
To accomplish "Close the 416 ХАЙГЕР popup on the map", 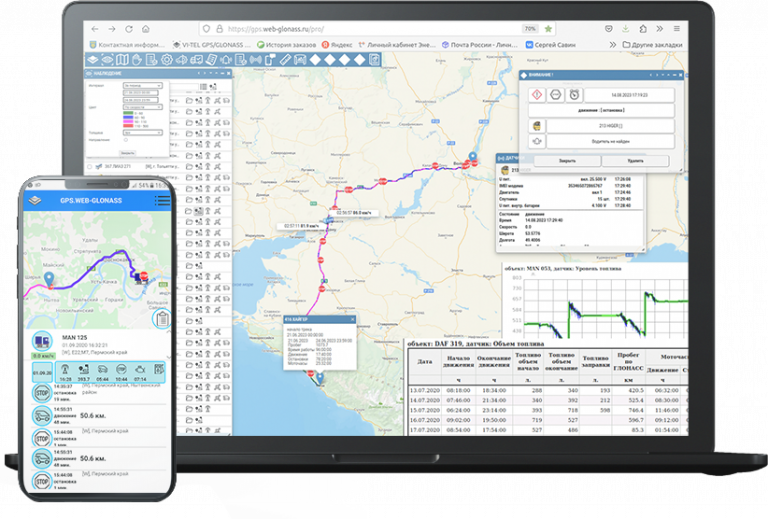I will click(352, 319).
